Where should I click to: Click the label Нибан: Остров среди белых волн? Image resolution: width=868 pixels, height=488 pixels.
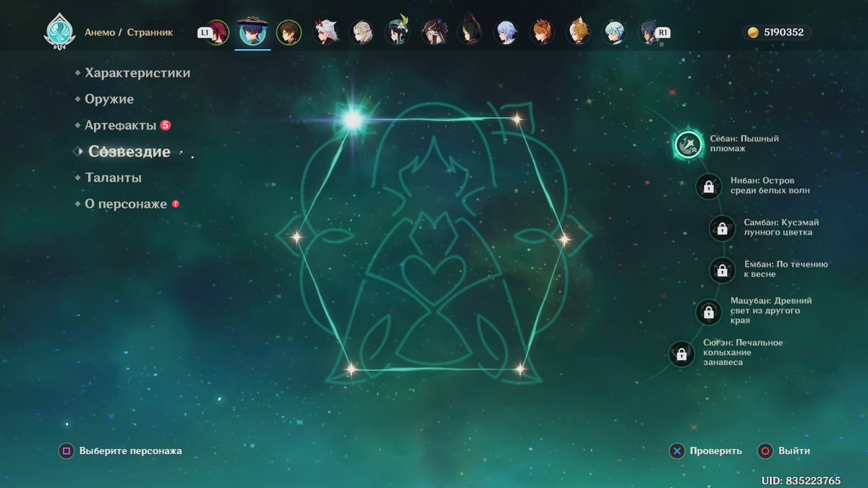[770, 186]
